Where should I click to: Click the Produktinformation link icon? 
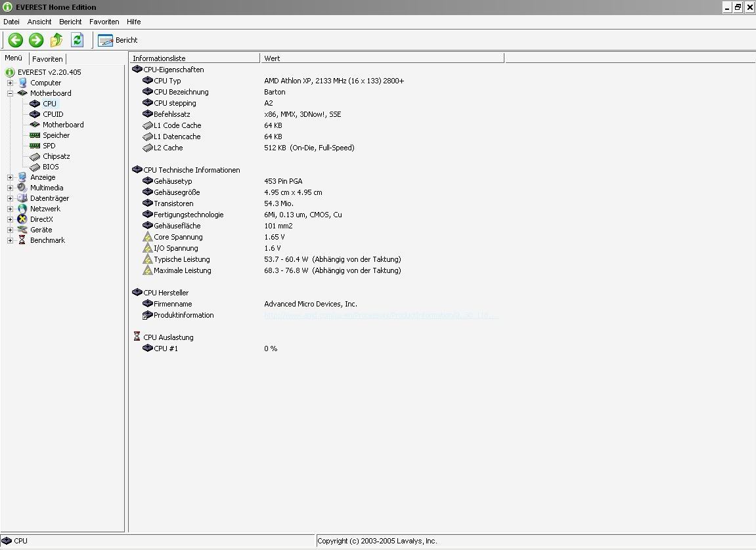pyautogui.click(x=148, y=316)
